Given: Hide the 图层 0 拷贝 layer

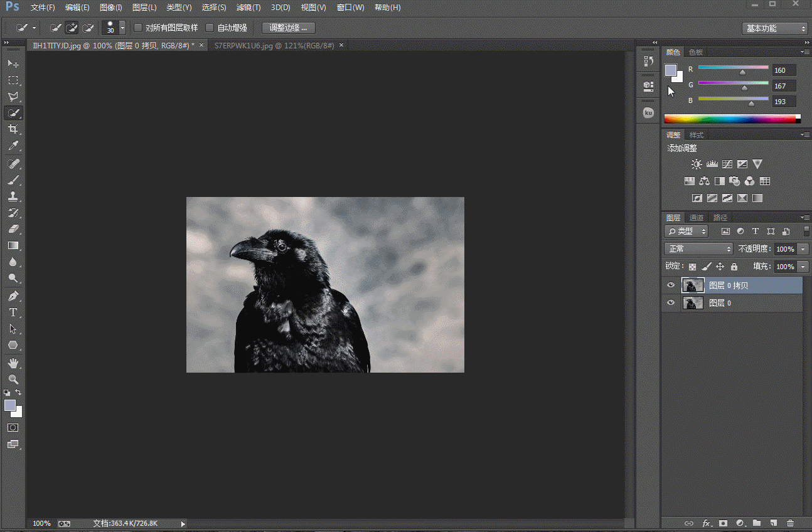Looking at the screenshot, I should coord(671,285).
